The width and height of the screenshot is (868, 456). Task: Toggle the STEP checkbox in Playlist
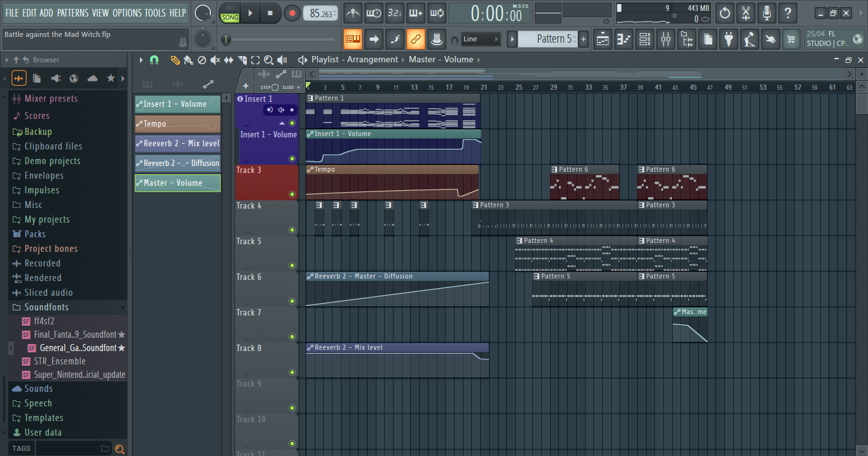click(275, 87)
